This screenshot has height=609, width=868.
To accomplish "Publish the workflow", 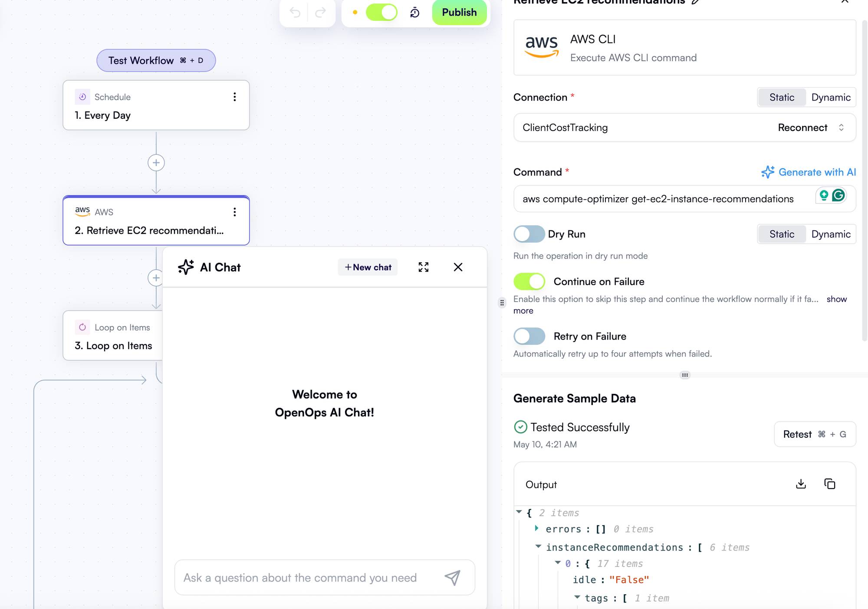I will 459,12.
